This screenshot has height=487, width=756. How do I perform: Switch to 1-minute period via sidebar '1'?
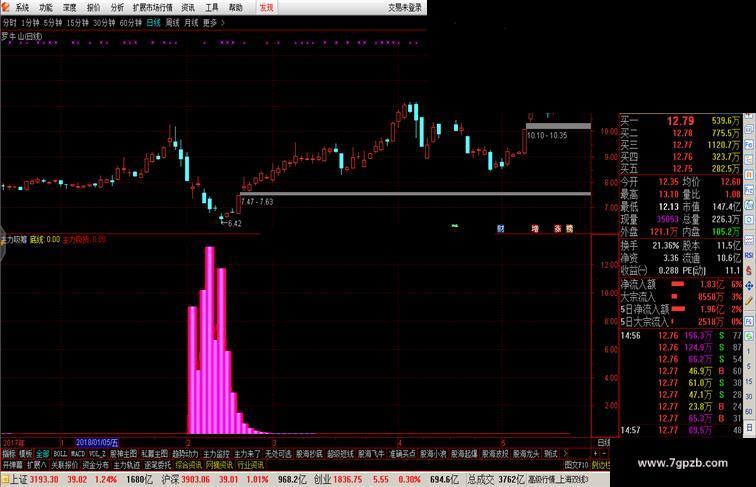coord(749,351)
